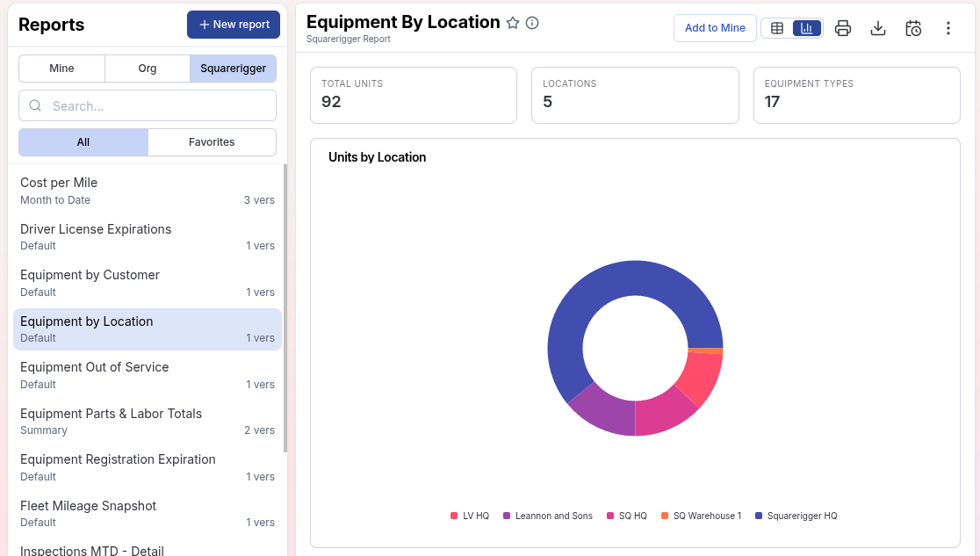Toggle Squarerigger HQ legend swatch
Screen dimensions: 980x556
pos(759,516)
